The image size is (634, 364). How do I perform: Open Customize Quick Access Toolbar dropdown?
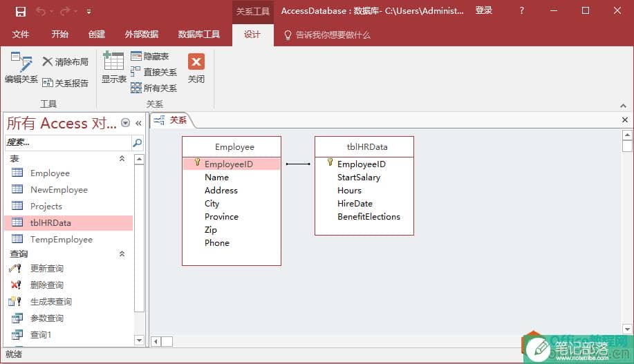click(x=88, y=12)
